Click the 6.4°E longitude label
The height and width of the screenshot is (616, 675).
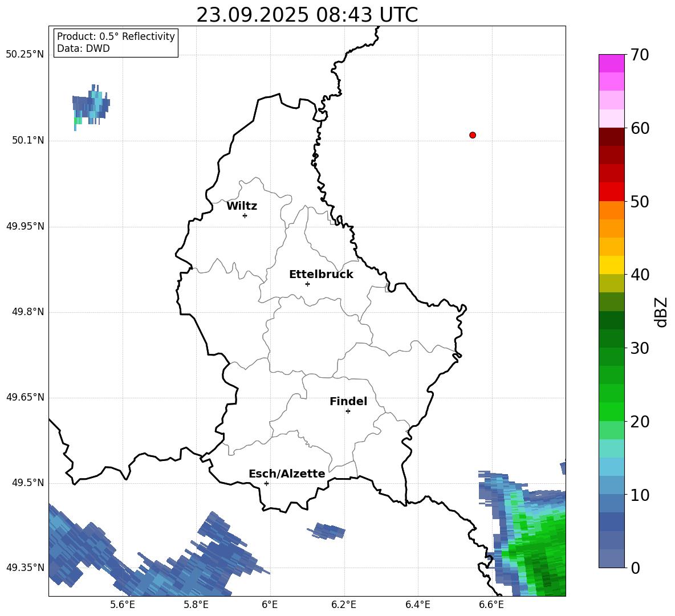pyautogui.click(x=417, y=605)
